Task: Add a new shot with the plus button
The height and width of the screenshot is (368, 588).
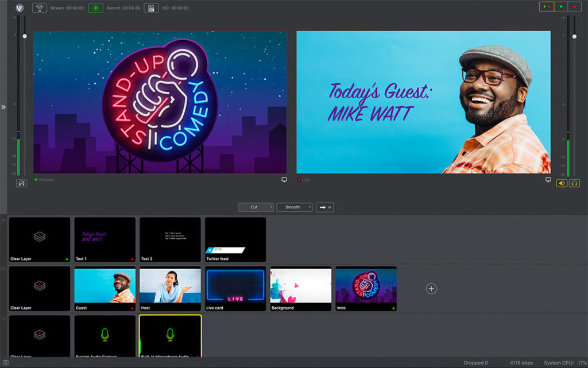Action: [x=431, y=288]
